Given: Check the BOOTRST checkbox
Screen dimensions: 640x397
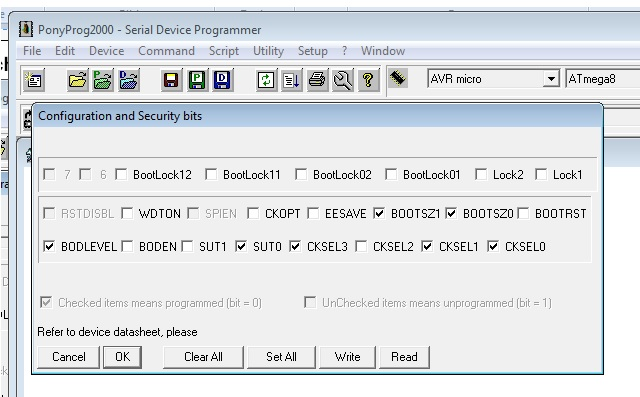Looking at the screenshot, I should (x=523, y=213).
